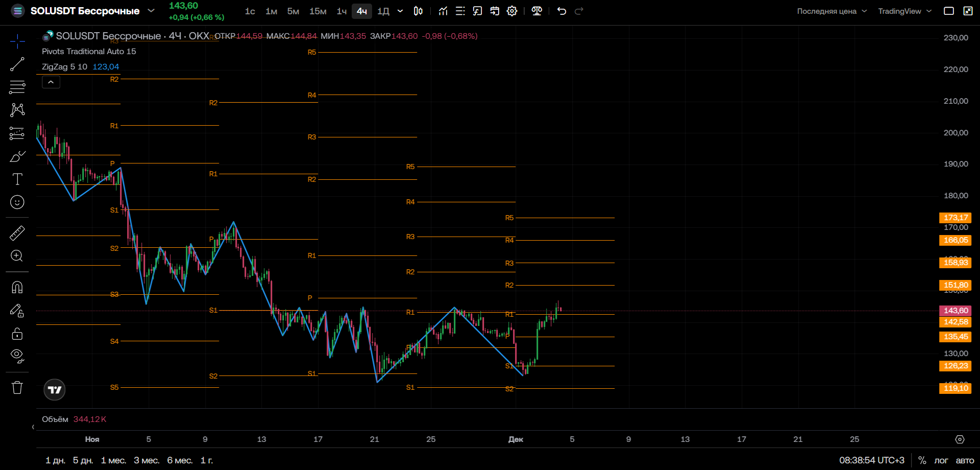The height and width of the screenshot is (470, 980).
Task: Set chart range to 6 мес.
Action: point(180,460)
